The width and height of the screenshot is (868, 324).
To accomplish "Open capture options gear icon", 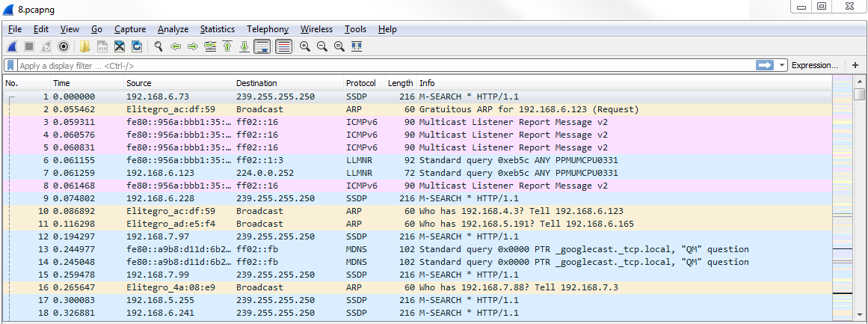I will pyautogui.click(x=64, y=46).
